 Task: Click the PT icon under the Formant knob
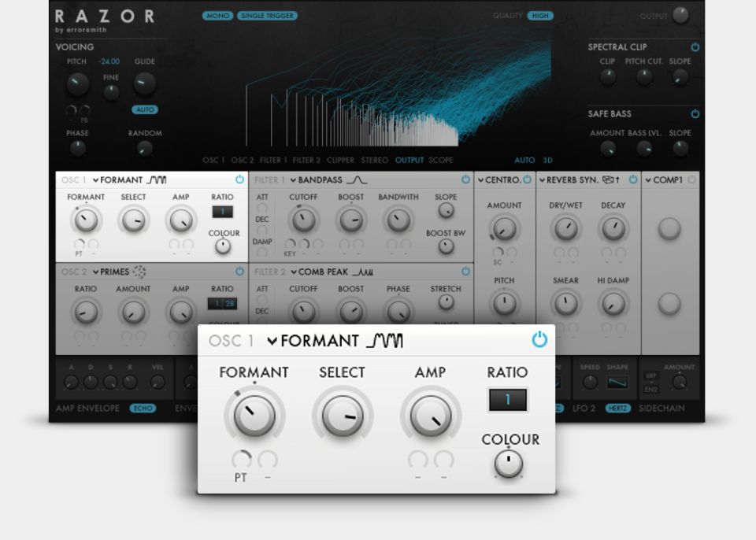(x=242, y=475)
